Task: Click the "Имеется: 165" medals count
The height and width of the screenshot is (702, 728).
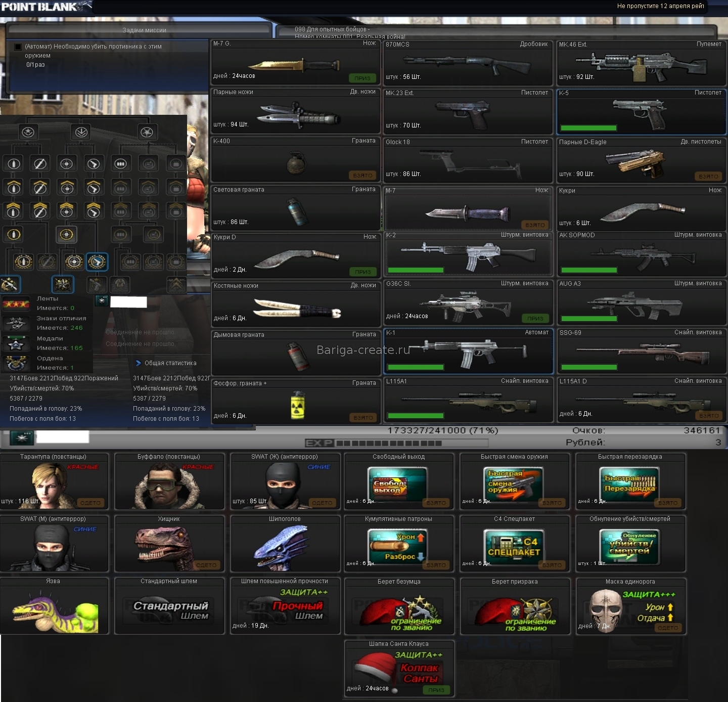Action: (x=60, y=348)
